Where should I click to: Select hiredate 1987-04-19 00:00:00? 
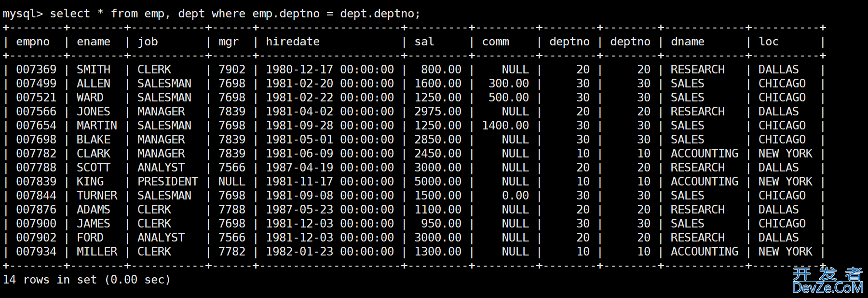click(330, 168)
